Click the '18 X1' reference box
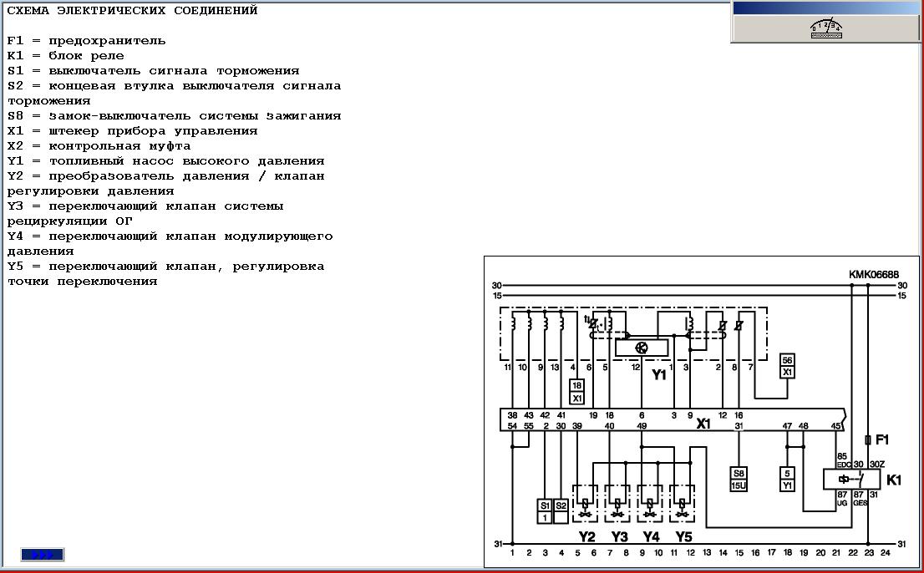Viewport: 924px width, 574px height. tap(577, 392)
